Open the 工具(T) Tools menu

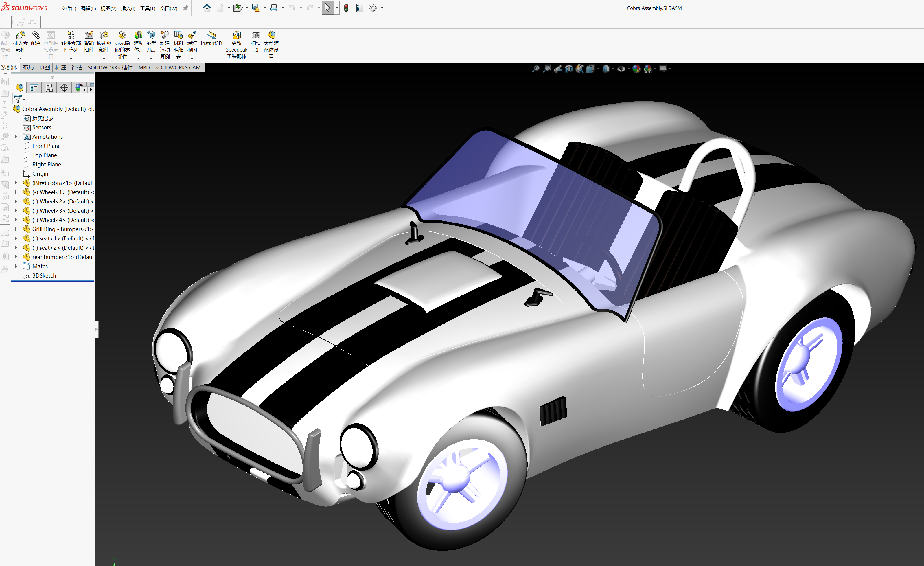[147, 8]
